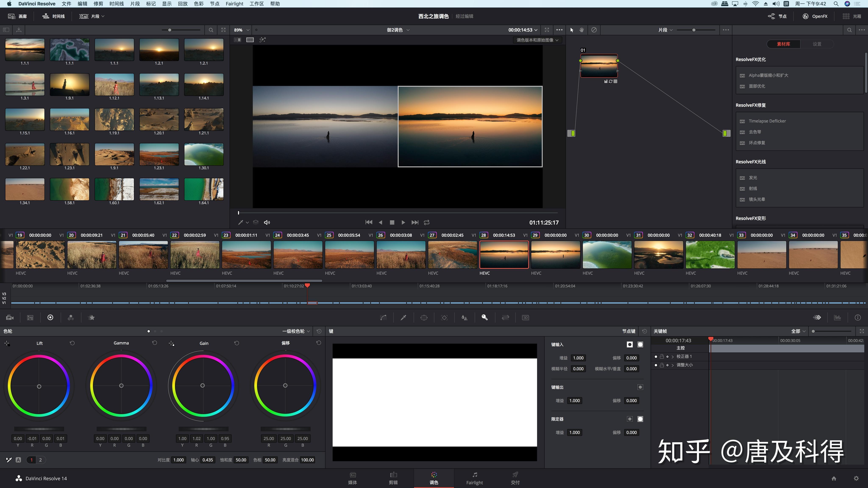Select timeline clip 32 thumbnail
The width and height of the screenshot is (868, 488).
click(710, 255)
